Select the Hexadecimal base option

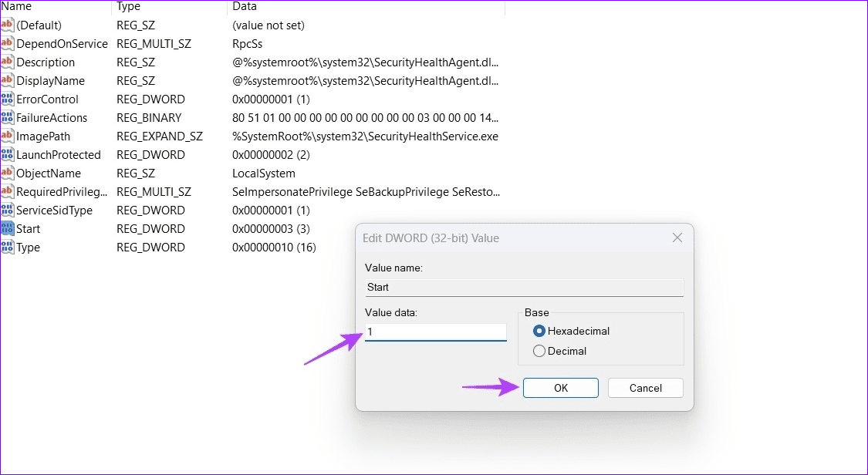click(540, 331)
